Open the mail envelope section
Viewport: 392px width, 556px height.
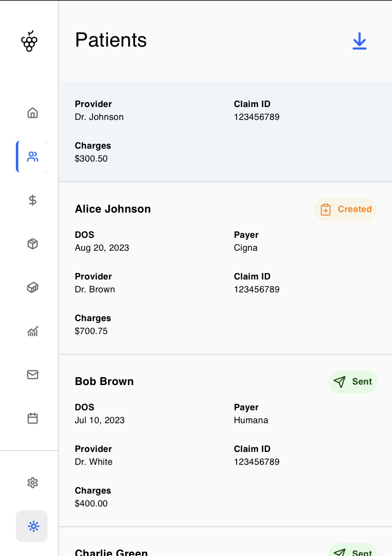coord(33,375)
